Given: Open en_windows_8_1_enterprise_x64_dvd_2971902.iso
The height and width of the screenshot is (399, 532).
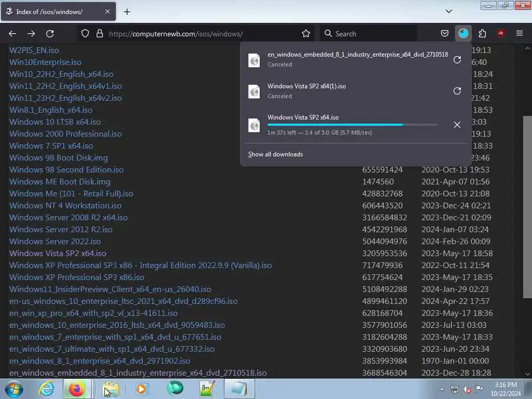Looking at the screenshot, I should point(99,361).
